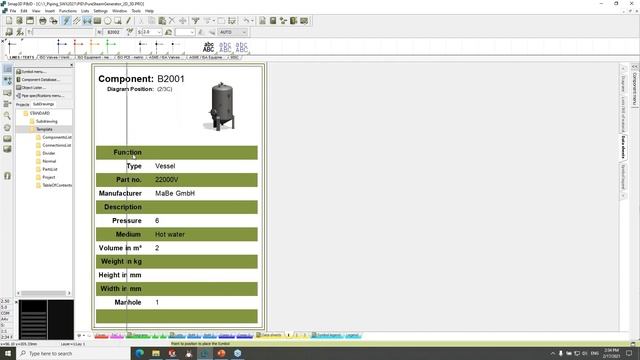
Task: Select the red line symbol icon
Action: click(x=78, y=47)
